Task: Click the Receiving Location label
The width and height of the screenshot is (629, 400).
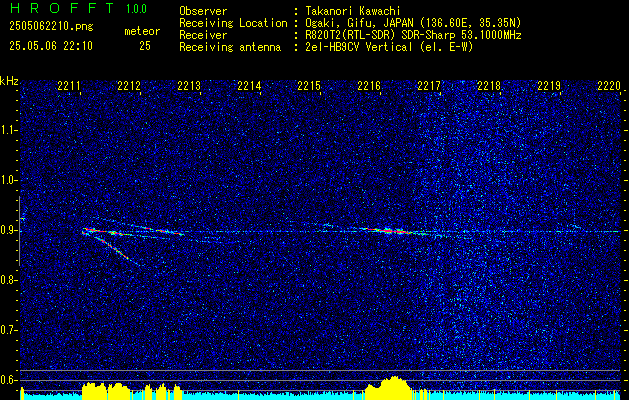Action: pyautogui.click(x=233, y=23)
